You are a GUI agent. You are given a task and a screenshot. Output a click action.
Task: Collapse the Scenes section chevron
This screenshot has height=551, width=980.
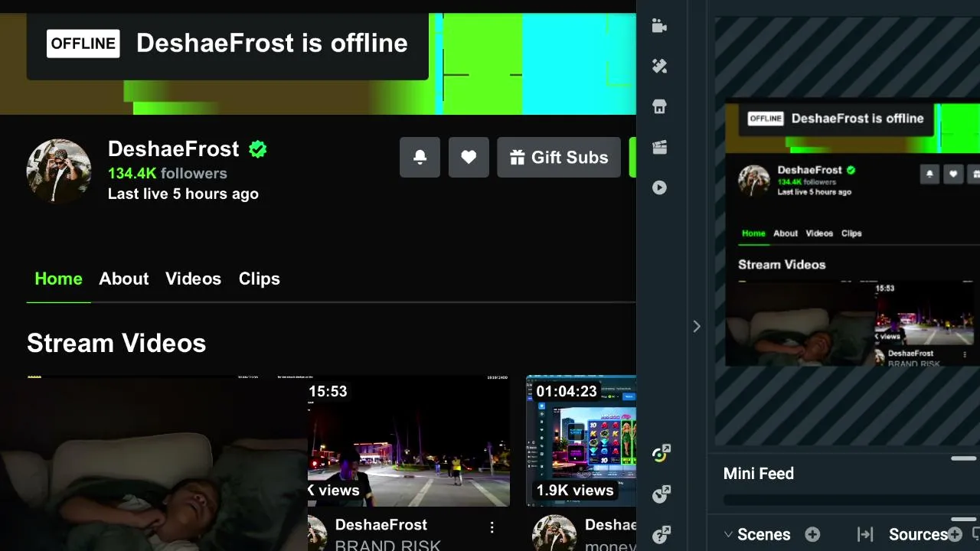(728, 535)
